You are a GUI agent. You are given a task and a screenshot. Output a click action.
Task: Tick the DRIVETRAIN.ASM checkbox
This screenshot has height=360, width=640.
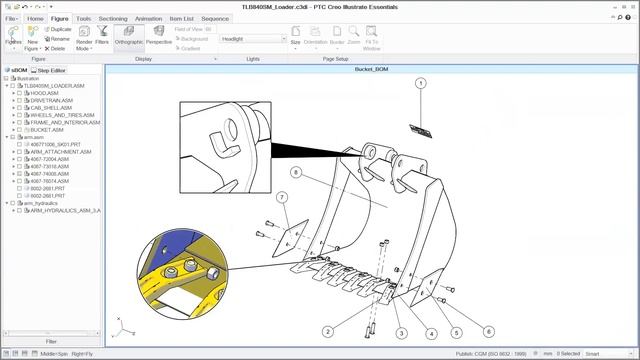19,100
